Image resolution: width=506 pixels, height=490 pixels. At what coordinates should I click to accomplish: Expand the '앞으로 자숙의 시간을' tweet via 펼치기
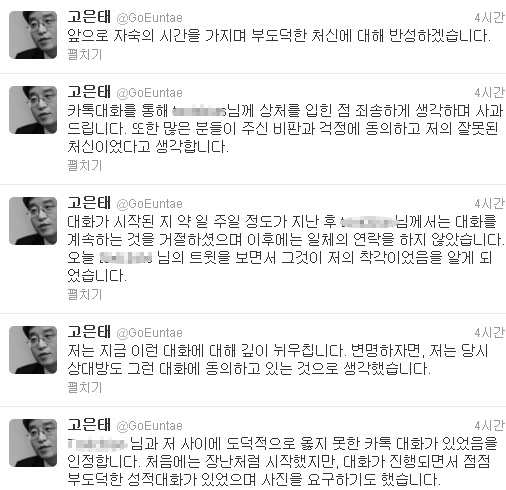coord(85,55)
